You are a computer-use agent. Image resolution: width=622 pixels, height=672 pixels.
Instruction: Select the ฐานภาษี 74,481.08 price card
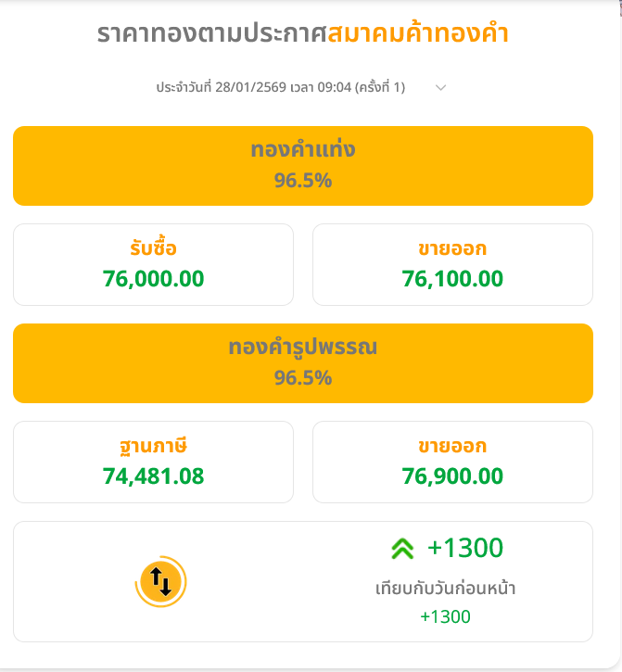[x=153, y=462]
